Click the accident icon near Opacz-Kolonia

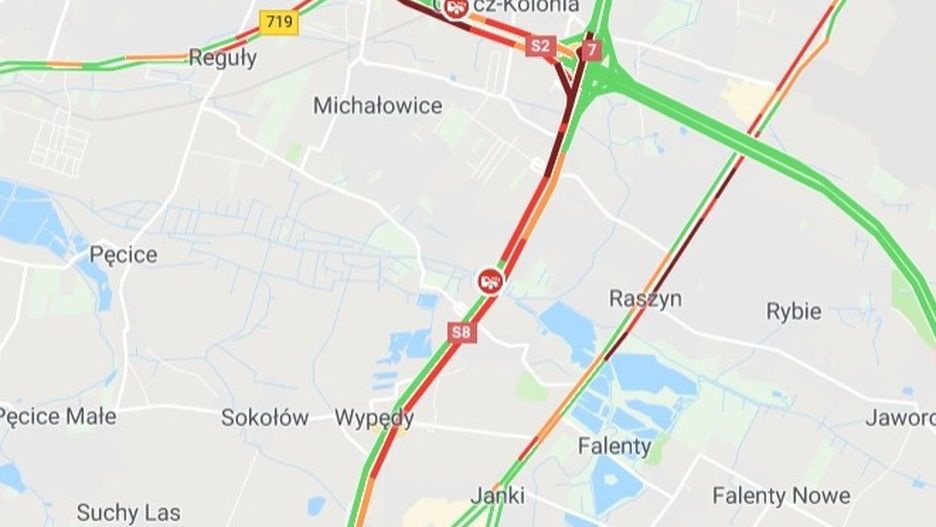[x=457, y=7]
